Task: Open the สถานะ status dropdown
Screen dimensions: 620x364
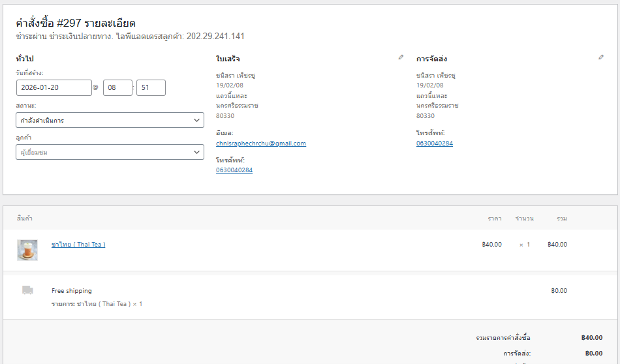Action: click(x=110, y=120)
